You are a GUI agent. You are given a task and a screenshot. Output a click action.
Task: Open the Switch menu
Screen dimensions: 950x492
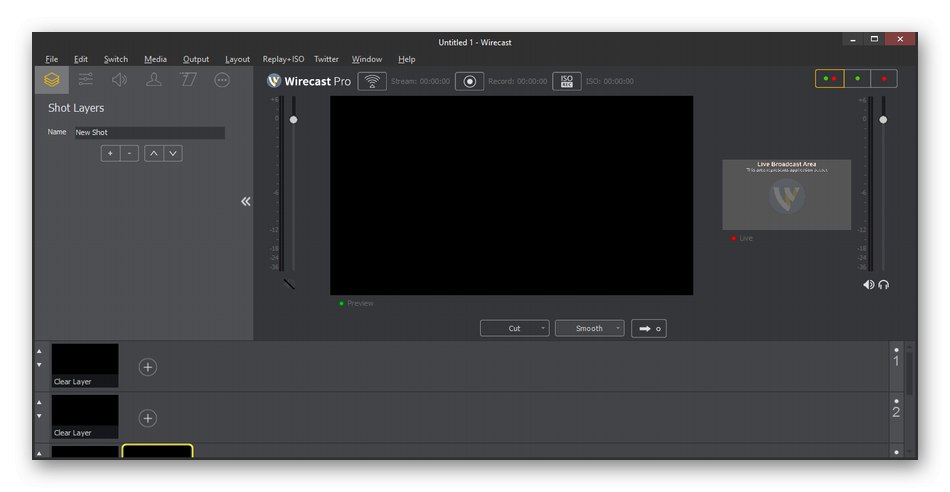pyautogui.click(x=116, y=59)
